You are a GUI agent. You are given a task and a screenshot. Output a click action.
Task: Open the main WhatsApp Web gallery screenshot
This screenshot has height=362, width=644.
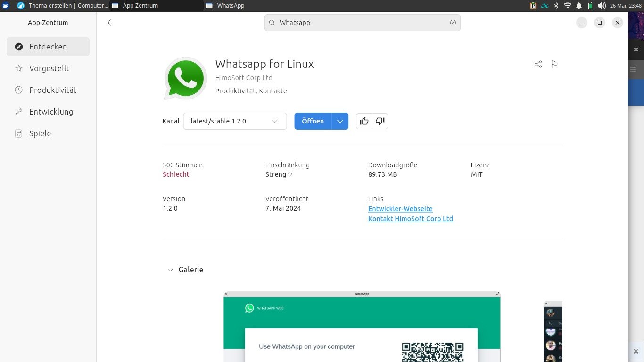pyautogui.click(x=362, y=327)
